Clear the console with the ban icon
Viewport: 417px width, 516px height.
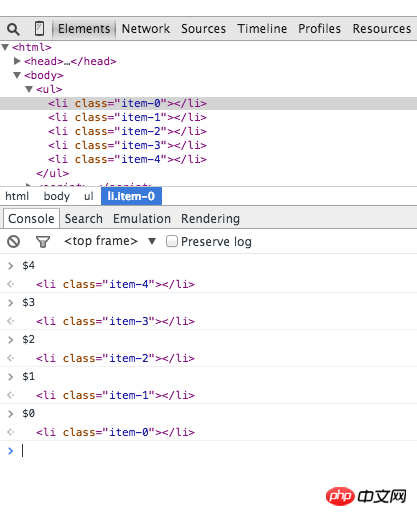point(14,241)
